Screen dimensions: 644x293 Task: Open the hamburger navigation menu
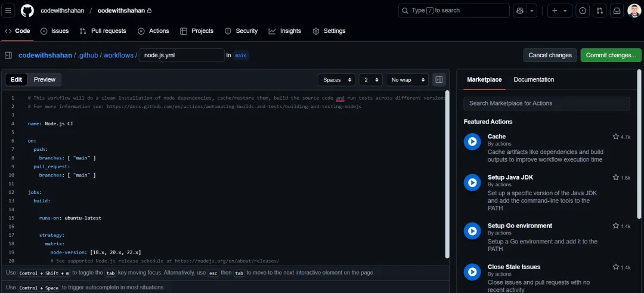coord(8,11)
